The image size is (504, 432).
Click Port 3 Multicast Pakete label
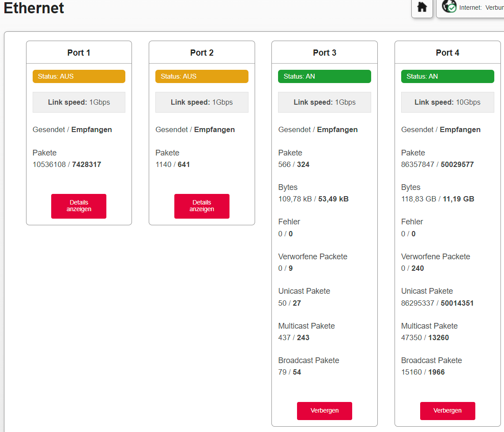pyautogui.click(x=306, y=326)
